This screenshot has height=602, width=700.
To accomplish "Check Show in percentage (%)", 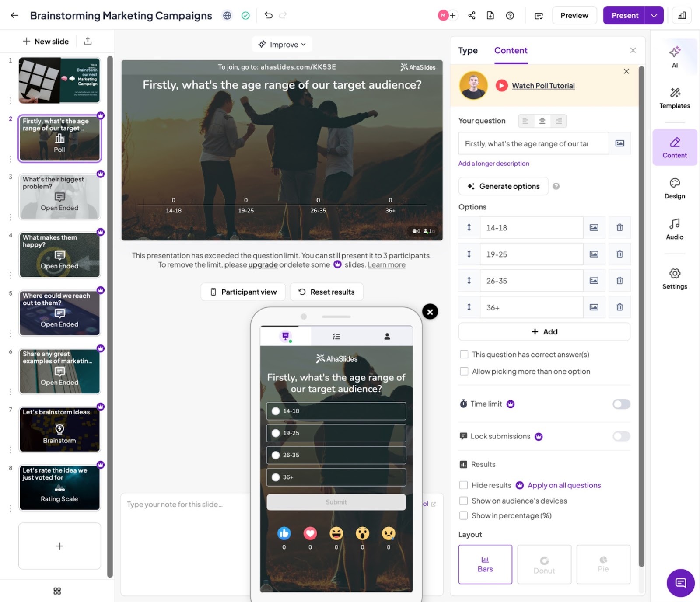I will pos(464,515).
